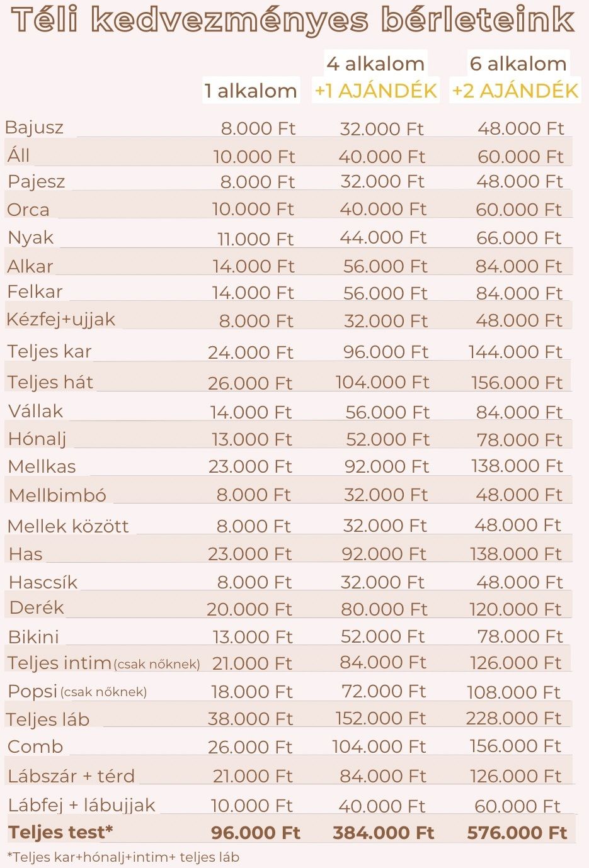Select the 576.000 Ft full-body price
Screen dimensions: 589x868
coord(517,833)
